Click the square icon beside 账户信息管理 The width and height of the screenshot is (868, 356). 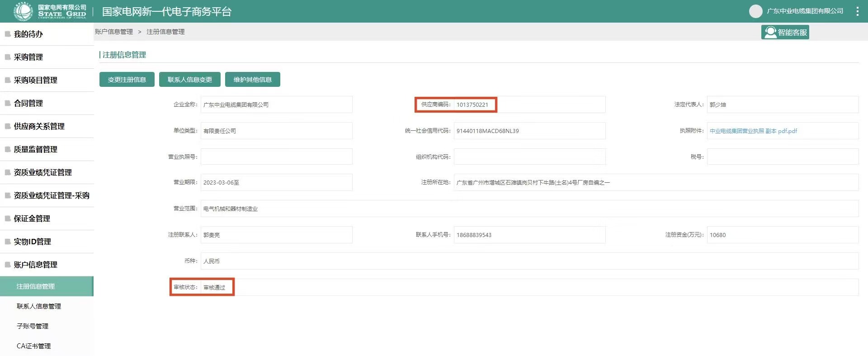click(8, 265)
